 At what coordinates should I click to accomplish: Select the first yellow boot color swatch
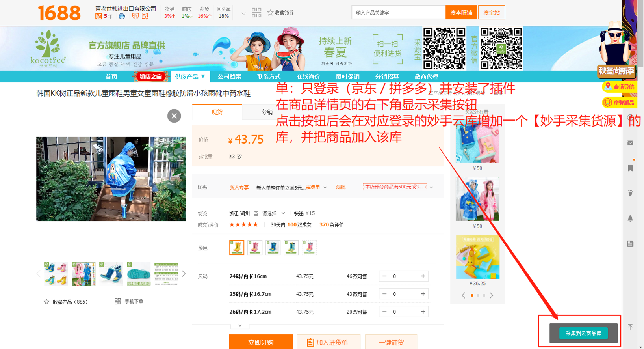pyautogui.click(x=237, y=248)
